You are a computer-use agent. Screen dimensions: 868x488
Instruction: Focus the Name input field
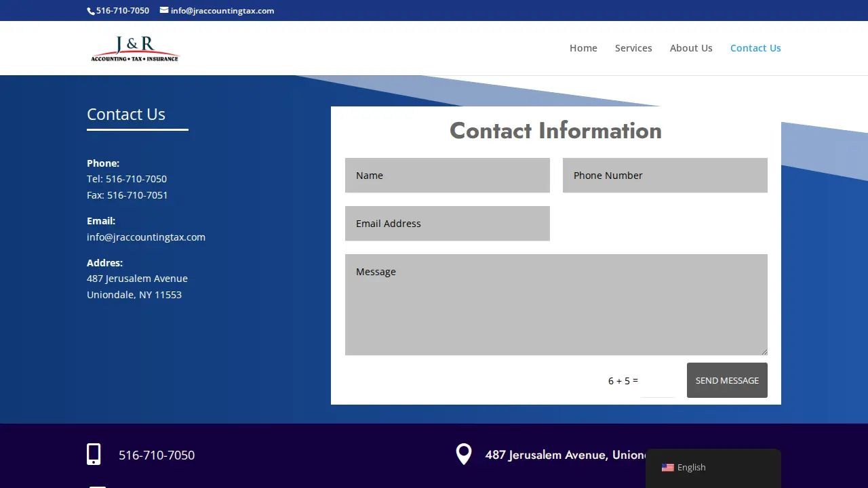coord(448,176)
